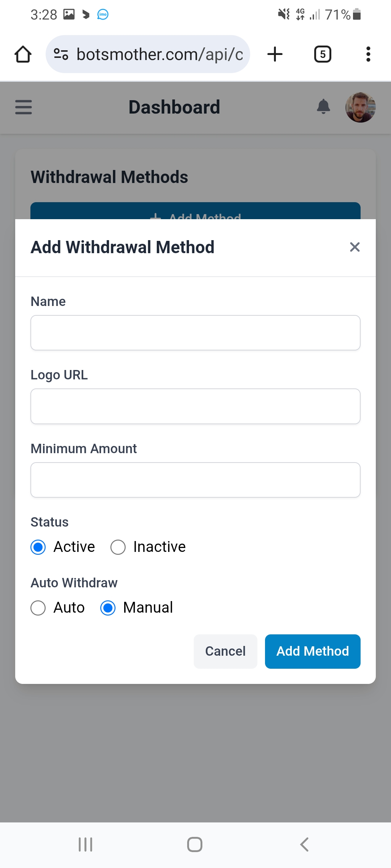Tap the browser home icon
This screenshot has width=391, height=868.
click(23, 54)
